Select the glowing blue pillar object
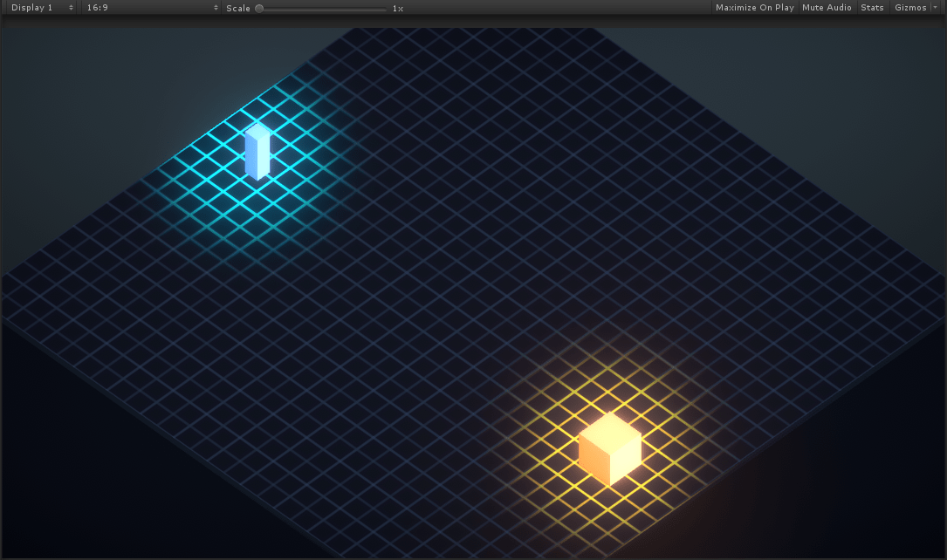This screenshot has height=560, width=947. [257, 153]
